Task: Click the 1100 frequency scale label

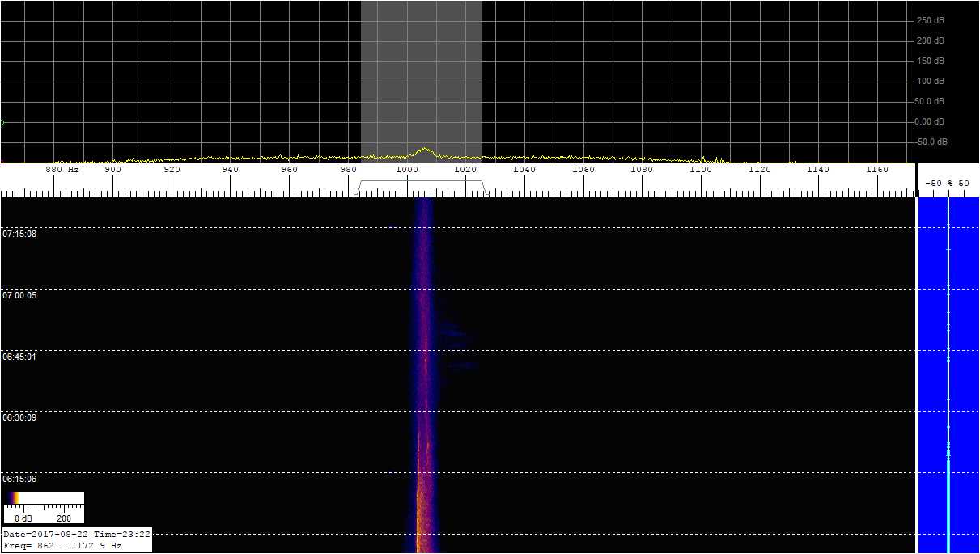Action: pos(700,170)
